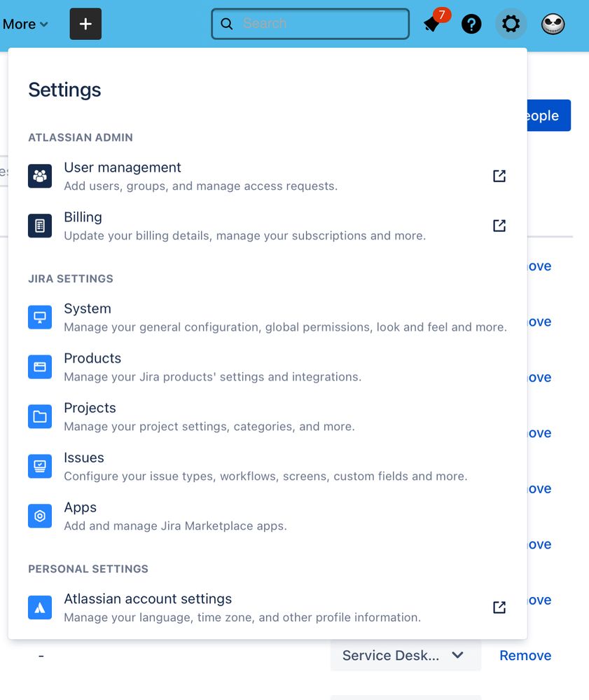Click the Projects folder icon
This screenshot has width=589, height=700.
click(40, 416)
